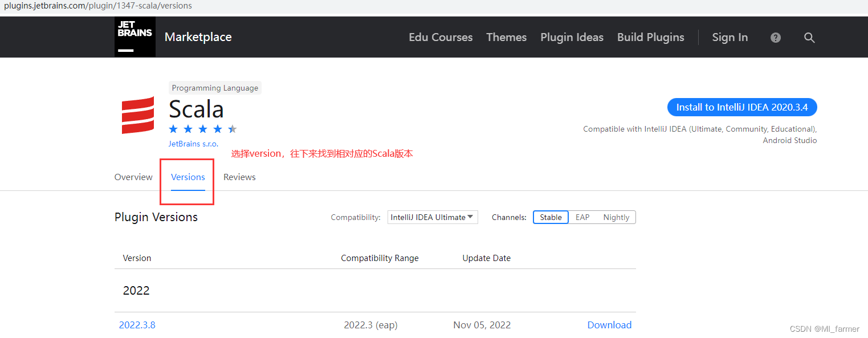
Task: Click the fifth rating star under Scala
Action: (232, 129)
